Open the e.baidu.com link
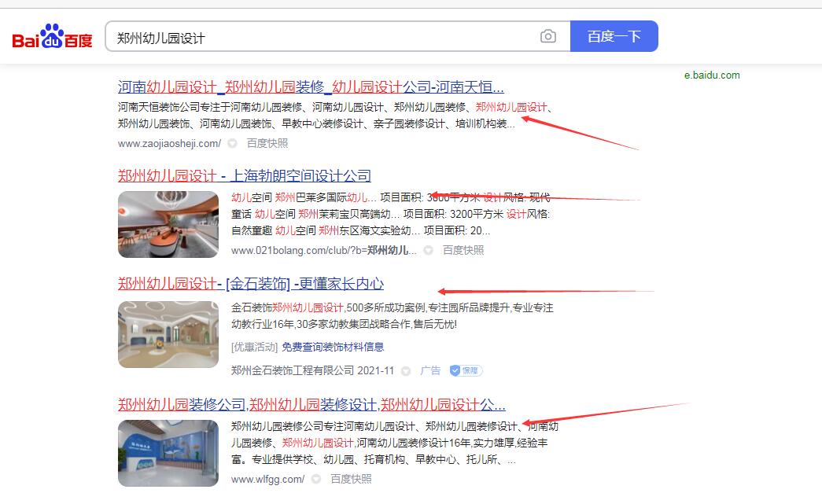Viewport: 822px width, 504px height. pos(712,75)
